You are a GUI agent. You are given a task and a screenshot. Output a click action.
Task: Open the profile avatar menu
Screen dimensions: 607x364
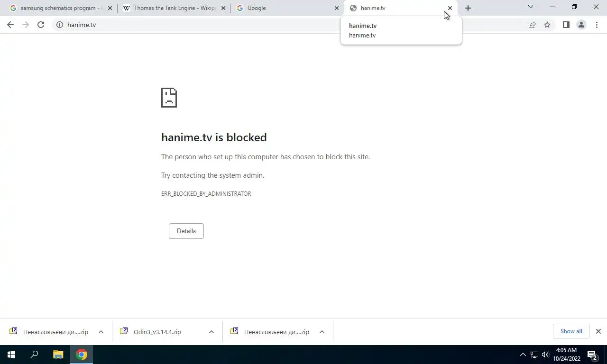[x=581, y=25]
